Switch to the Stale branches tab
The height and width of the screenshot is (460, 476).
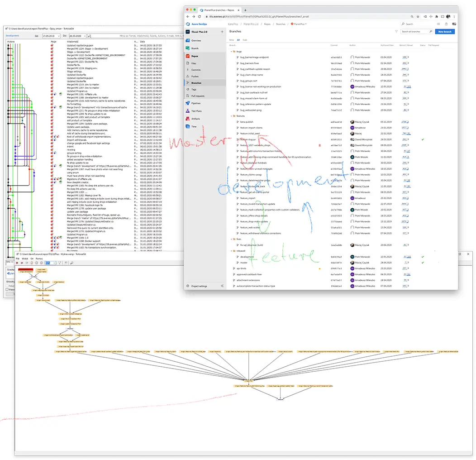(x=245, y=40)
